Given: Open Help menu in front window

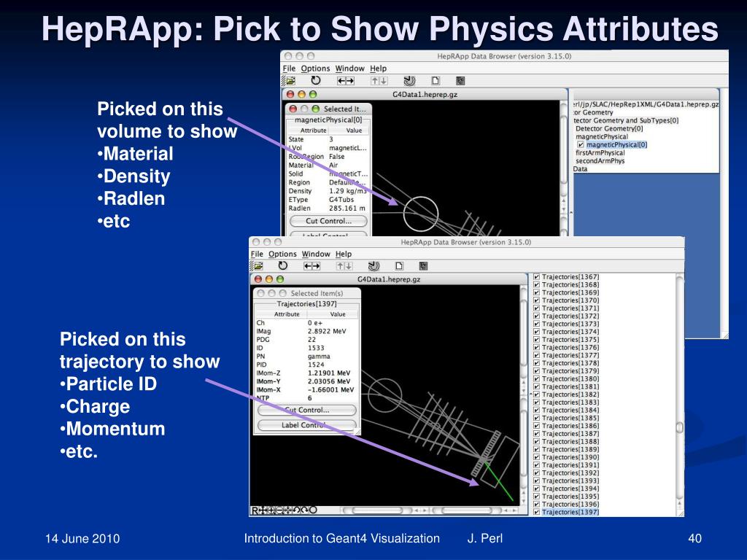Looking at the screenshot, I should (344, 254).
